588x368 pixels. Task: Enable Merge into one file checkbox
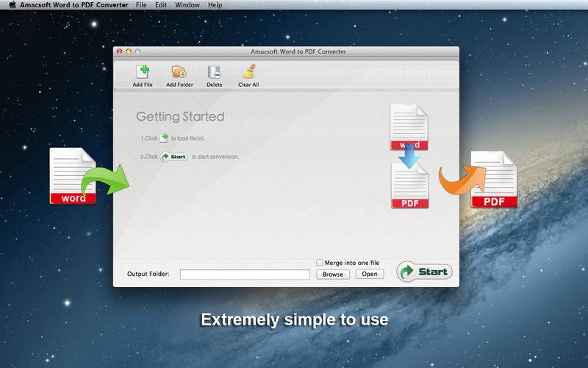(x=320, y=263)
